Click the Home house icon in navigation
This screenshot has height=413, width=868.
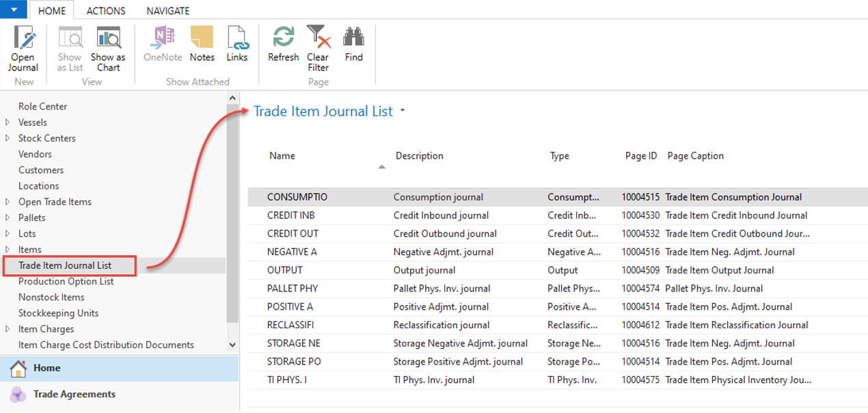coord(18,369)
